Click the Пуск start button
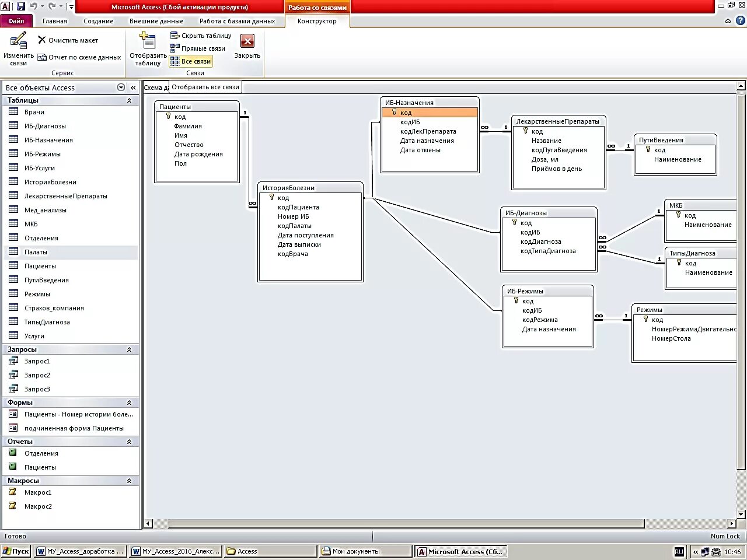The height and width of the screenshot is (560, 747). [16, 551]
